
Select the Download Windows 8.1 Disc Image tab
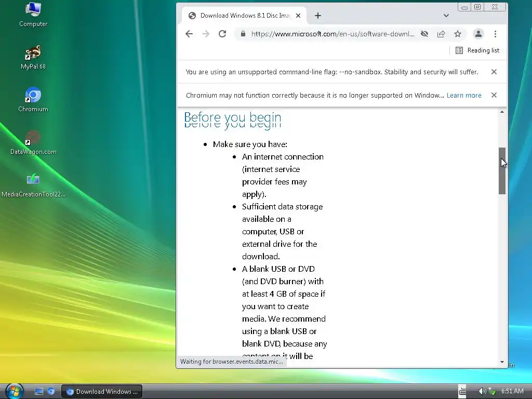tap(244, 16)
